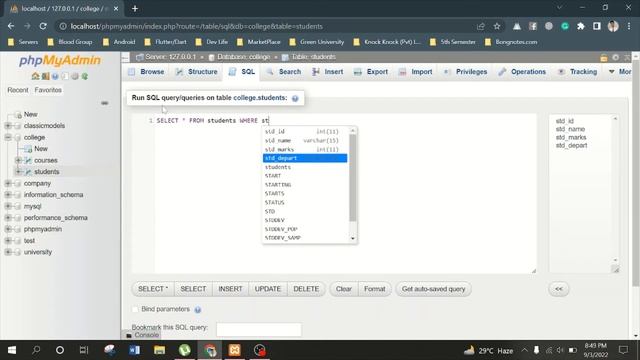Viewport: 640px width, 360px height.
Task: Switch to the Browse tab
Action: tap(146, 71)
